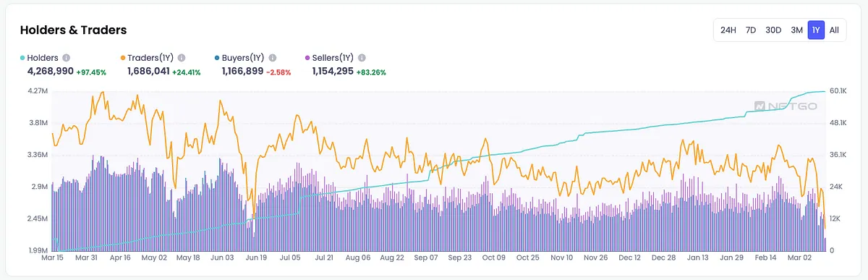The width and height of the screenshot is (868, 280).
Task: Click the Jun 19 axis date label
Action: [x=257, y=258]
